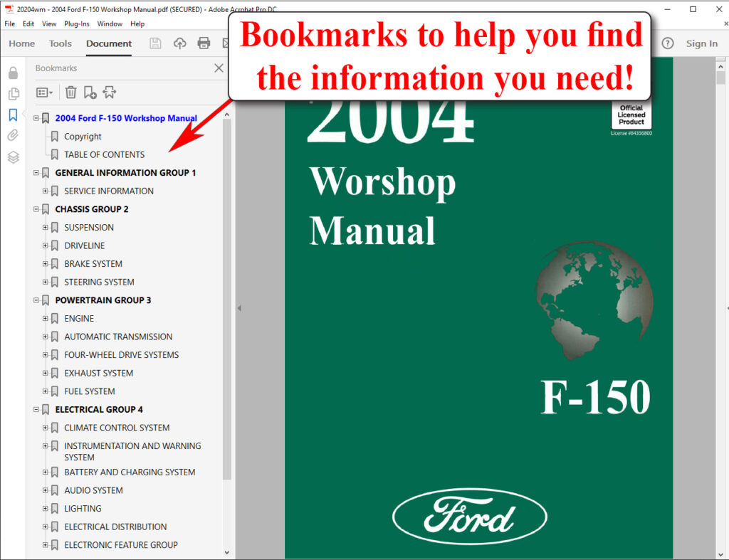
Task: Collapse the ELECTRICAL GROUP 4 node
Action: (x=36, y=409)
